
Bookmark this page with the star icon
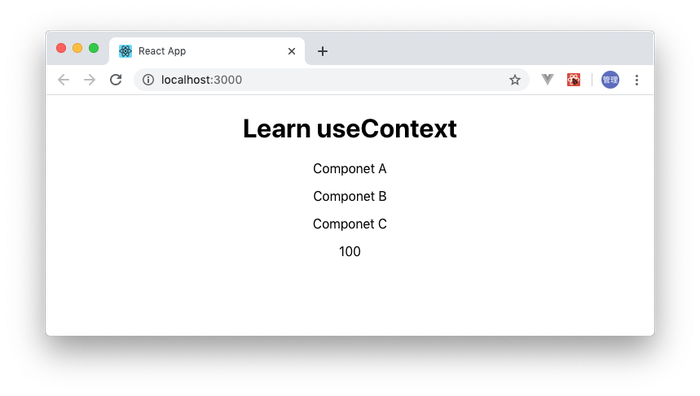coord(515,80)
